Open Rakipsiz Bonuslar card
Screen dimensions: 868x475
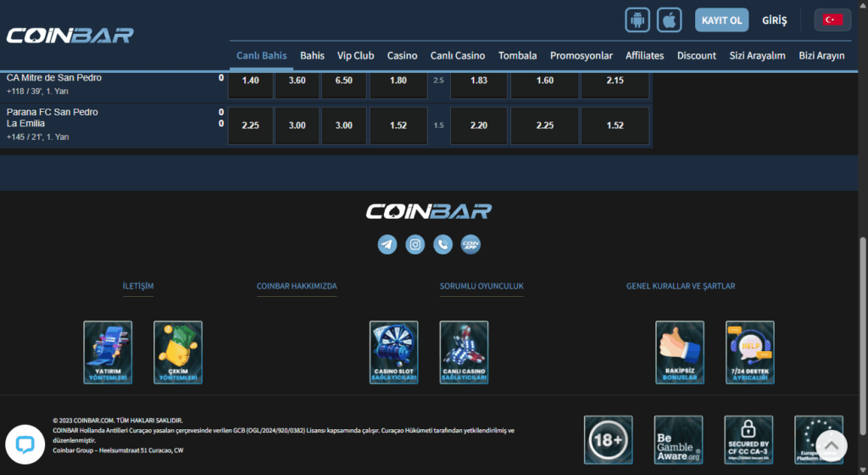click(x=680, y=352)
